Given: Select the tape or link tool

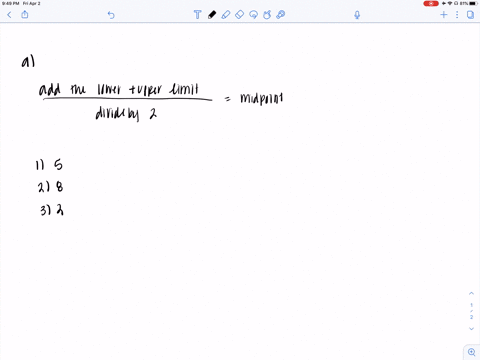Looking at the screenshot, I should (281, 15).
